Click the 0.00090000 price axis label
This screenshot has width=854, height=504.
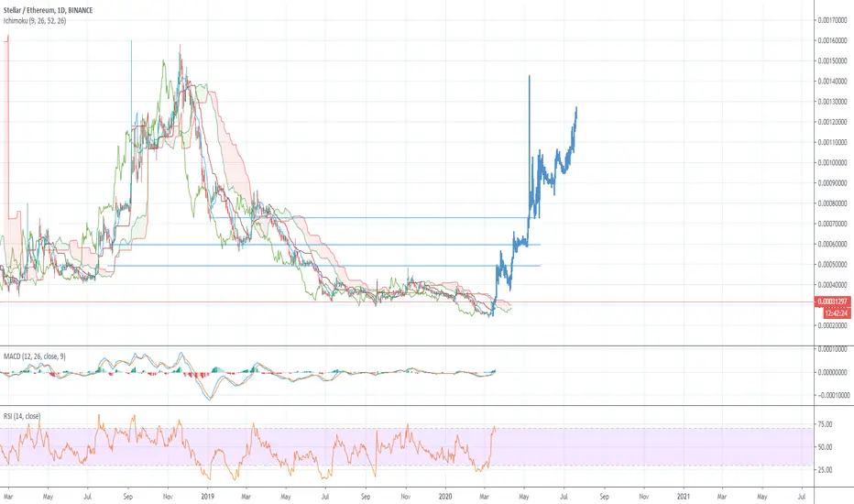click(832, 183)
